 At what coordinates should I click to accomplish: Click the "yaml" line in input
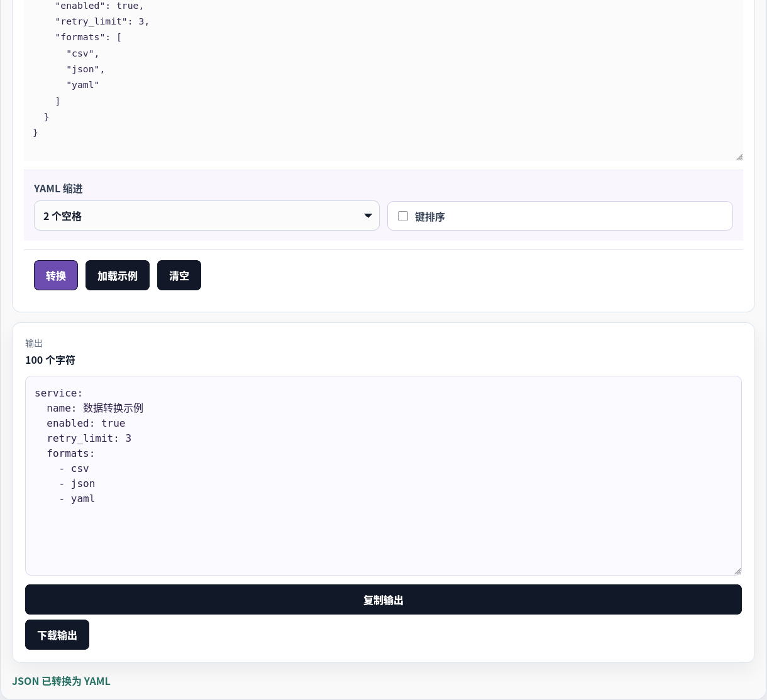[83, 85]
